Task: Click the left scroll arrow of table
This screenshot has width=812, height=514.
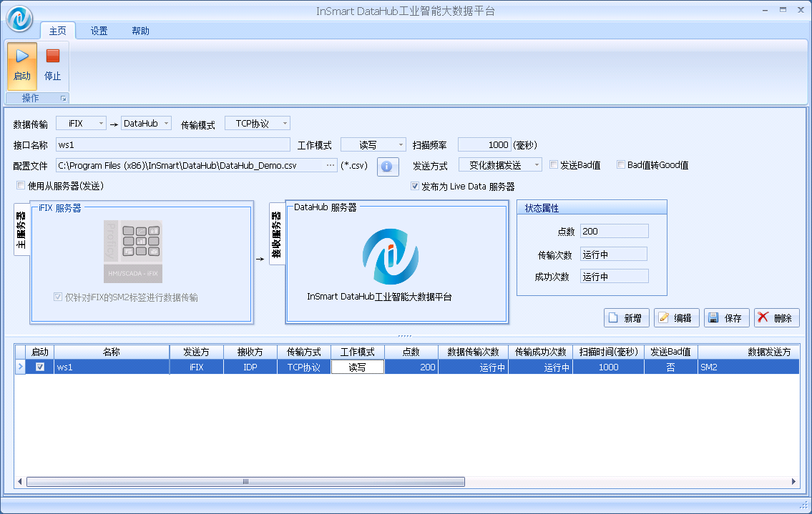Action: coord(20,481)
